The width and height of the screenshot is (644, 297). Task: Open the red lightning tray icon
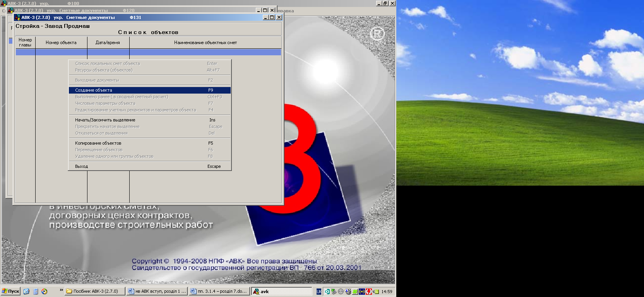(369, 292)
